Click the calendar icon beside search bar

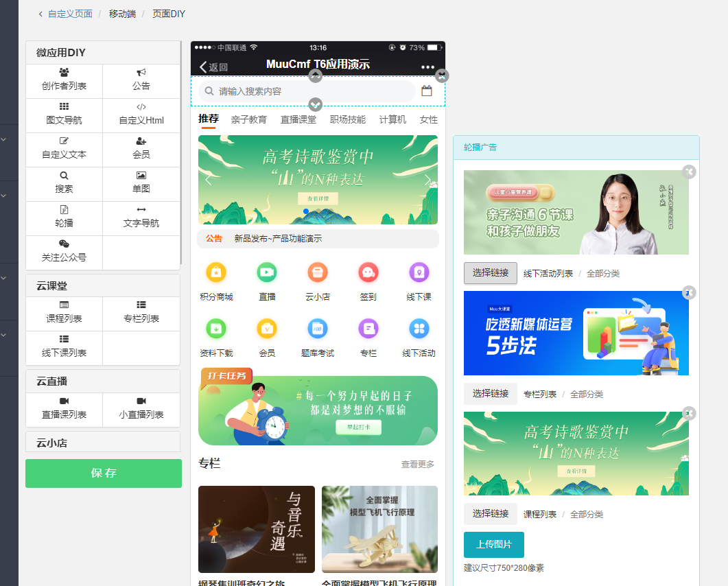[x=427, y=91]
